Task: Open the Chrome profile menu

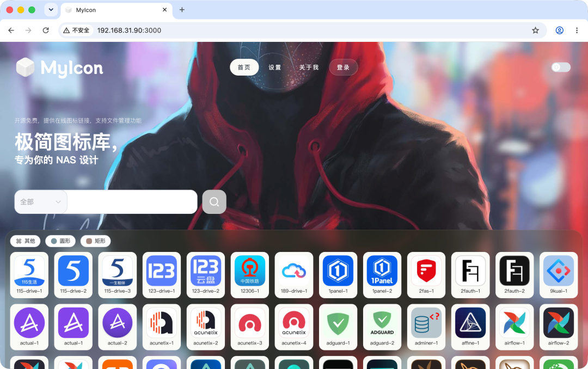Action: click(x=560, y=30)
